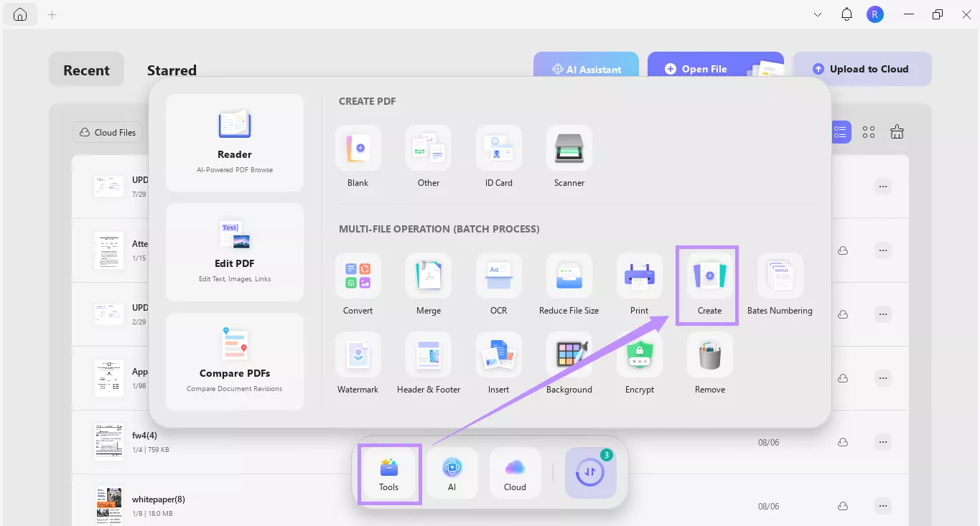The image size is (980, 526).
Task: Click the Reduce File Size icon
Action: coord(569,276)
